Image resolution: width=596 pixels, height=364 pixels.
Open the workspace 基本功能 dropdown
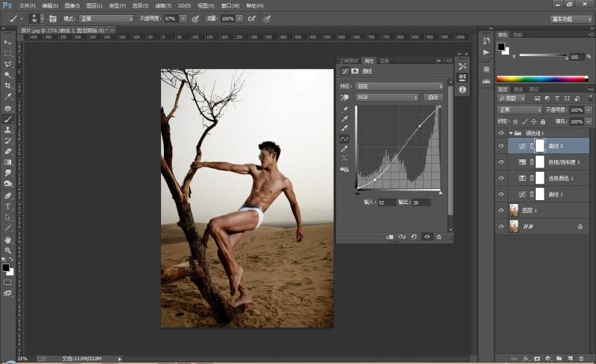(571, 19)
